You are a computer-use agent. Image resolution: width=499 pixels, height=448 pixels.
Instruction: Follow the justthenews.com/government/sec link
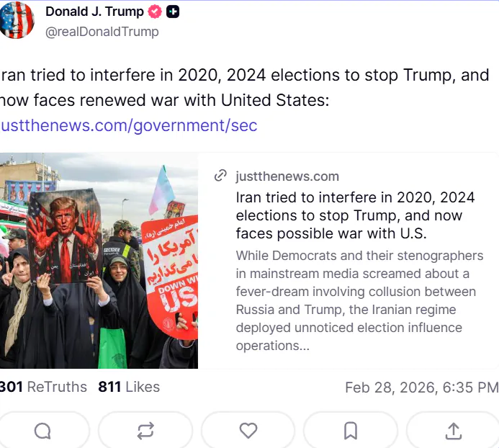[129, 125]
